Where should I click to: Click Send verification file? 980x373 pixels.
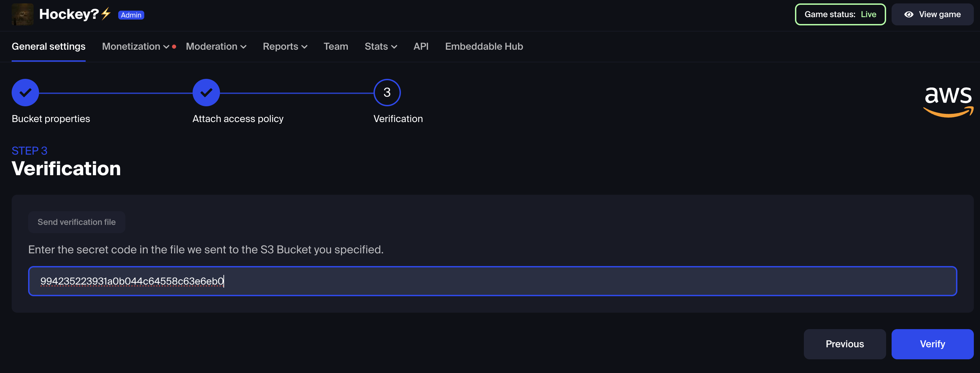tap(76, 222)
